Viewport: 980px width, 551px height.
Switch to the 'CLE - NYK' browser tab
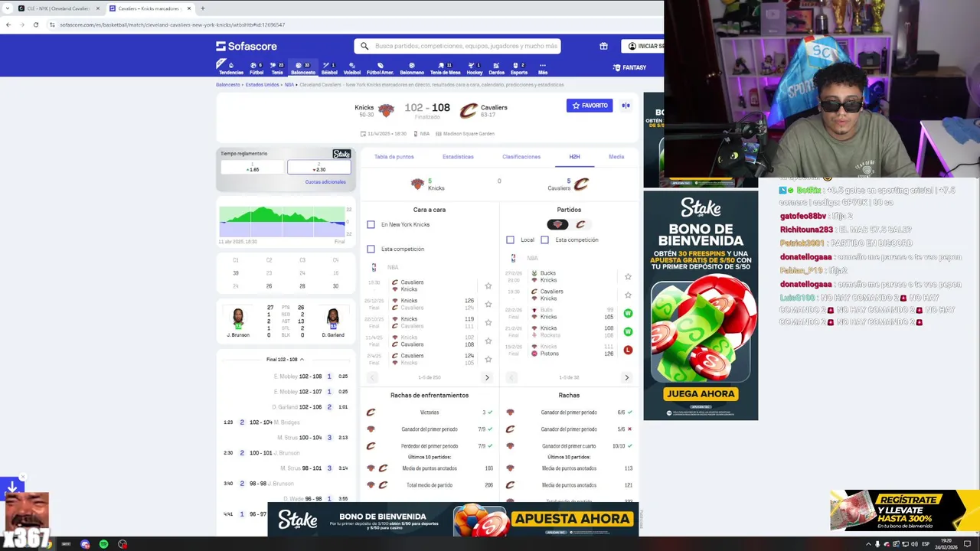[57, 8]
